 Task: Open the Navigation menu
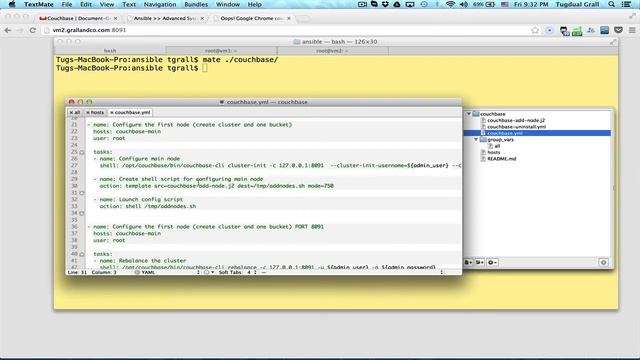160,4
